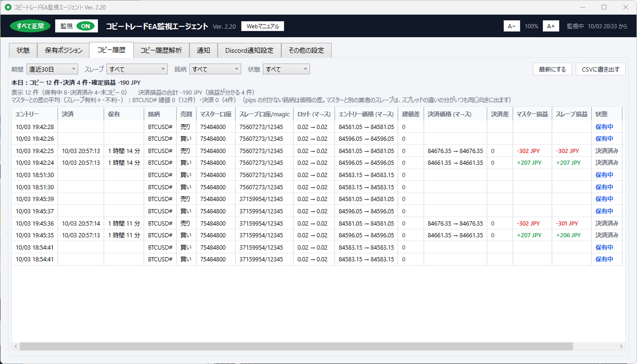
Task: Open the 期間 dropdown showing 直近30日
Action: (x=52, y=69)
